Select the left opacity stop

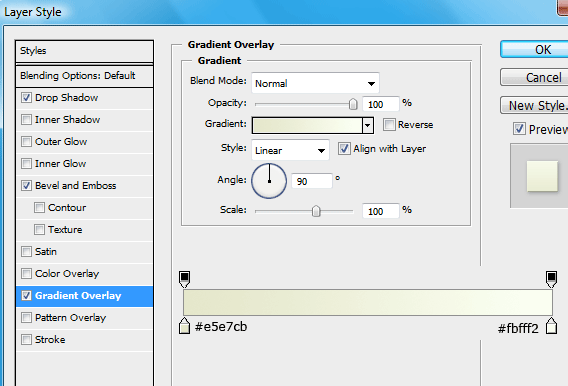click(184, 279)
